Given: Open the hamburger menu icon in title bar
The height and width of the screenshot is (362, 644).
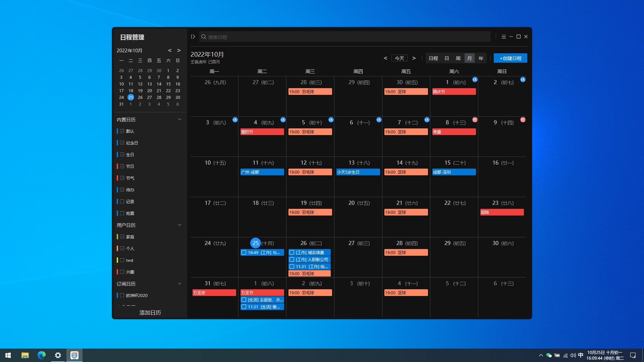Looking at the screenshot, I should (503, 37).
